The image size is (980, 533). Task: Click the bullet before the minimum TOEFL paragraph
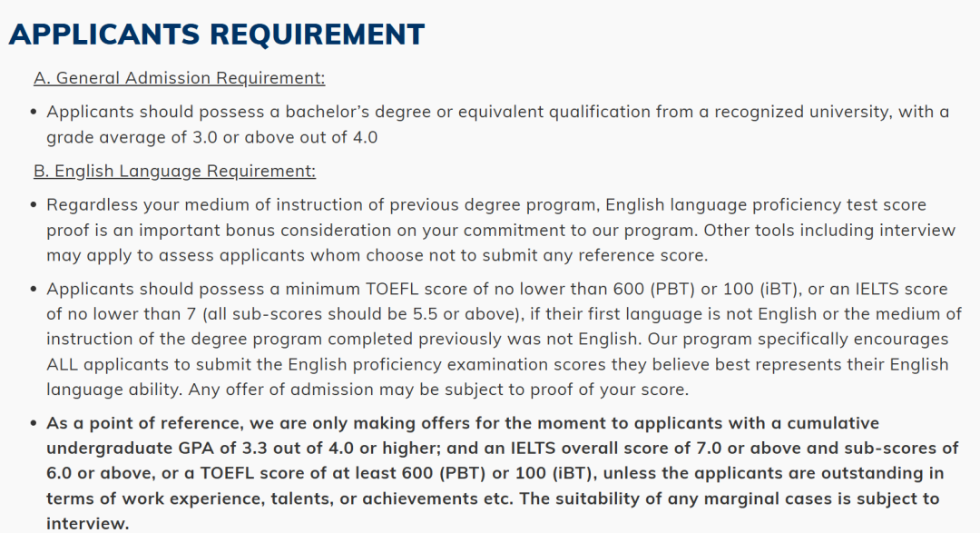[x=34, y=289]
